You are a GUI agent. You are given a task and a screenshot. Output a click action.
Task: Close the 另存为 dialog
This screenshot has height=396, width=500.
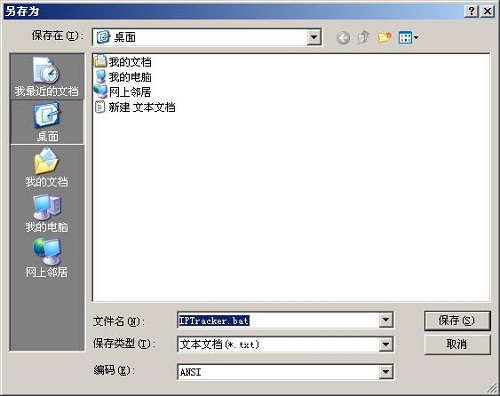tap(487, 11)
